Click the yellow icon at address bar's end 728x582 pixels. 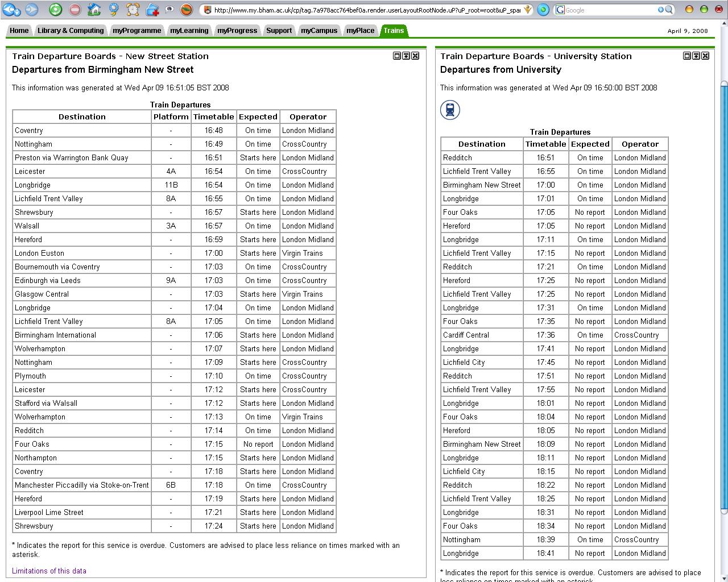[x=528, y=10]
